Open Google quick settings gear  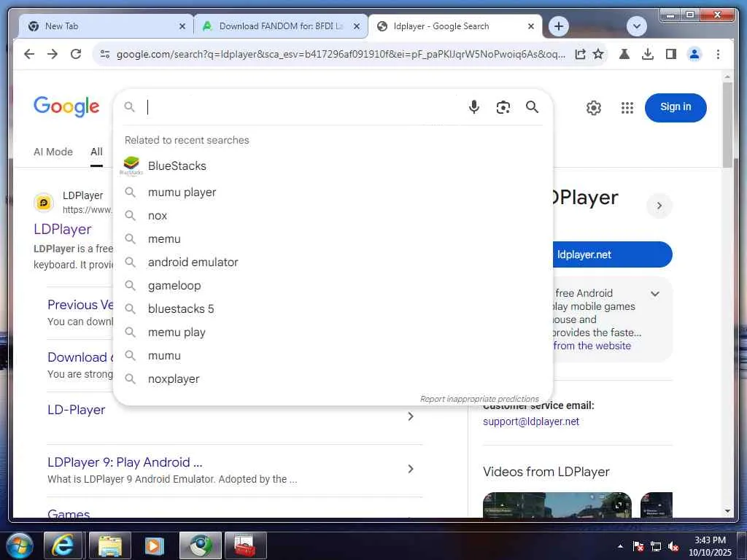(593, 108)
